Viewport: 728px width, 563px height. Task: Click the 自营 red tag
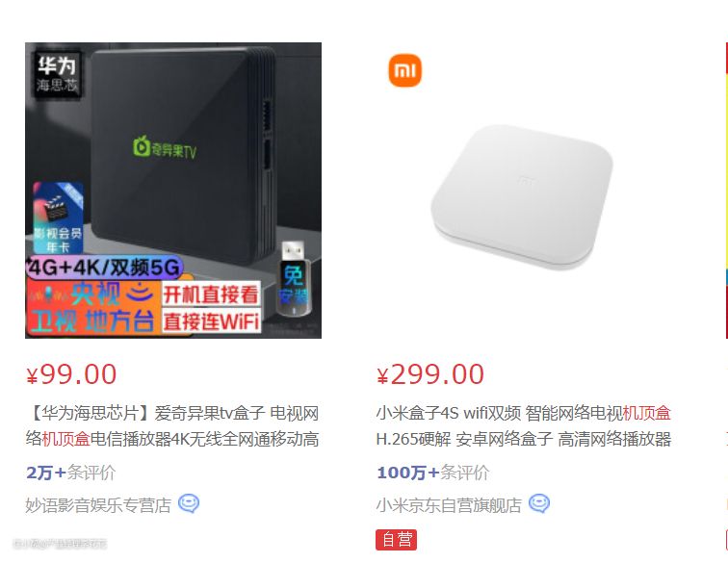[396, 540]
